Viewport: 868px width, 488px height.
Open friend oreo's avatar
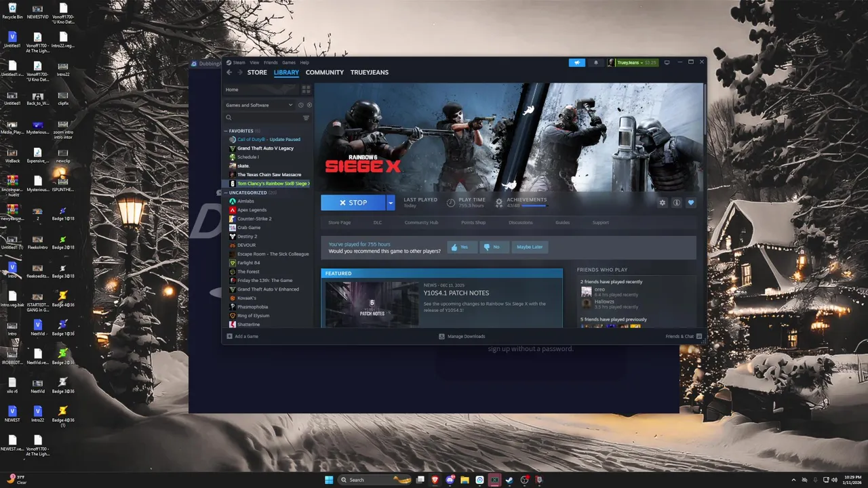point(586,292)
